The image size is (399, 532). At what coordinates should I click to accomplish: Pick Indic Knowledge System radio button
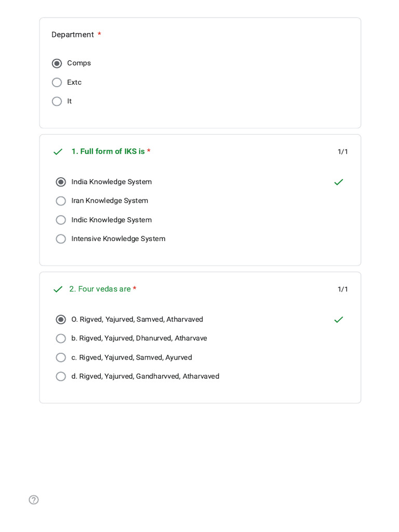coord(61,220)
